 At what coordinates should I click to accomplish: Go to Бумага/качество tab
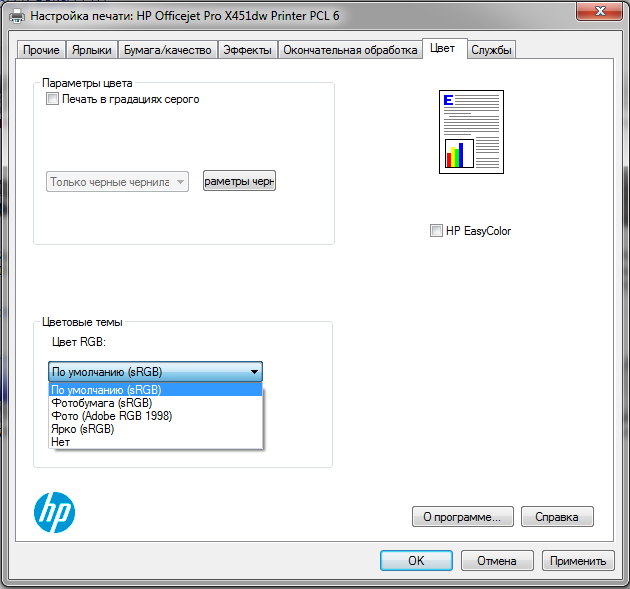(168, 50)
